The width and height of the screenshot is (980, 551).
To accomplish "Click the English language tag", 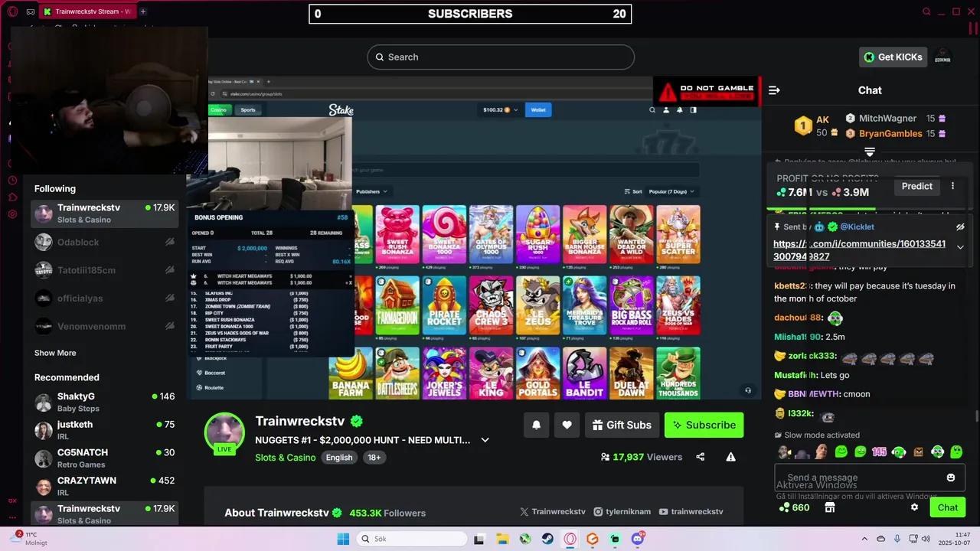I will tap(339, 458).
